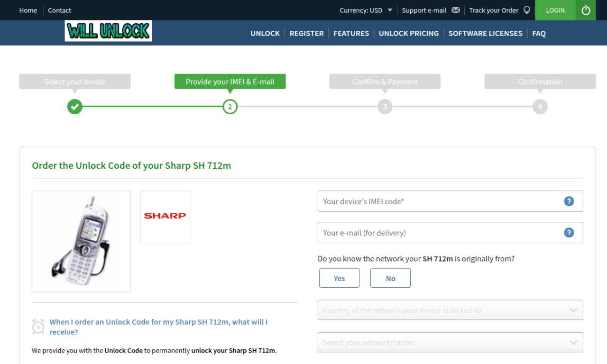Click the envelope icon next to Support e-mail
Screen dimensions: 607x364
pyautogui.click(x=456, y=10)
